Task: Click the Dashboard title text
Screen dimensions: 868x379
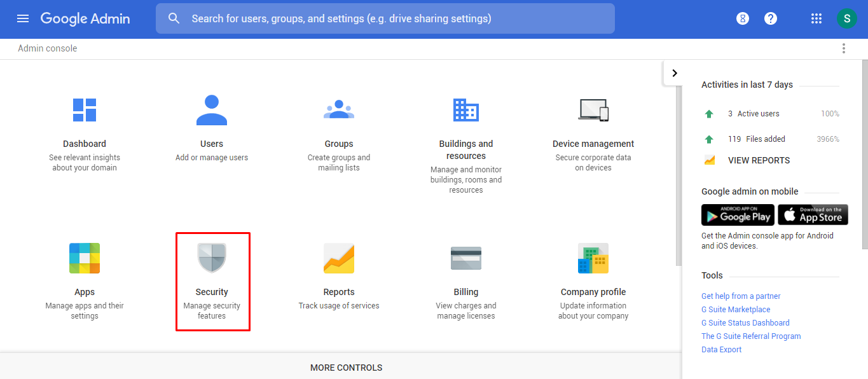Action: (85, 144)
